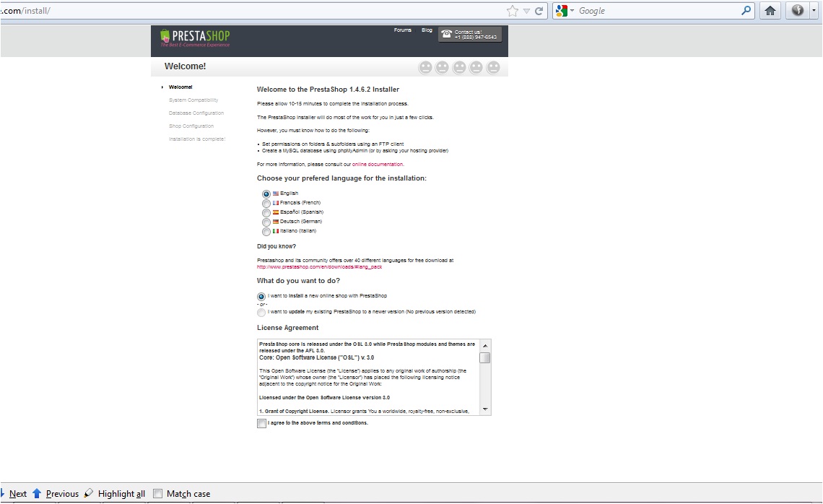Image resolution: width=823 pixels, height=504 pixels.
Task: Click the Spanish flag icon
Action: [276, 212]
